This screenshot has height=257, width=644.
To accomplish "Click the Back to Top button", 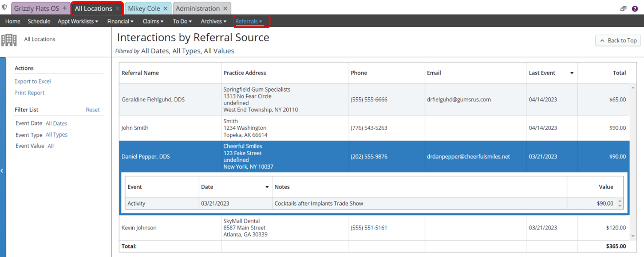I will 618,41.
